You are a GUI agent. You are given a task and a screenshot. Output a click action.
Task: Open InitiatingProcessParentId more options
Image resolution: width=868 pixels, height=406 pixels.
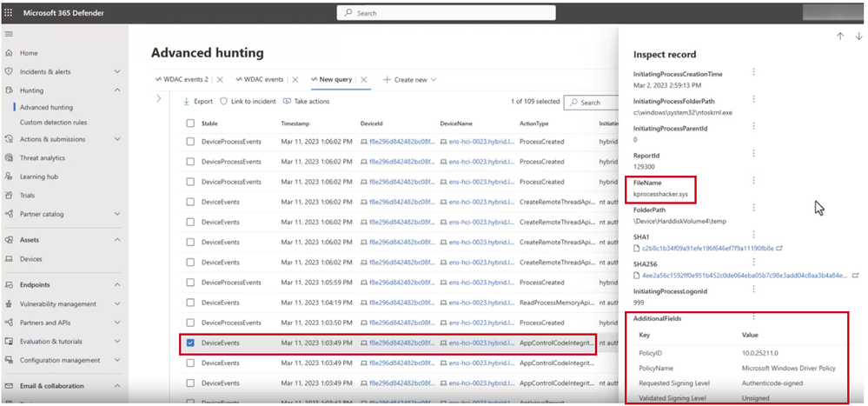(x=753, y=126)
